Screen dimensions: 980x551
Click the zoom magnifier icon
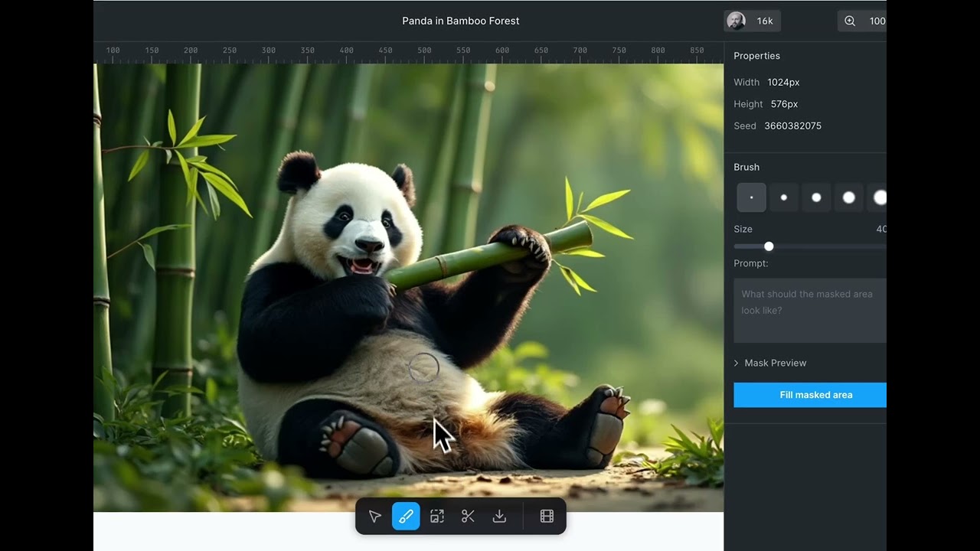coord(850,21)
